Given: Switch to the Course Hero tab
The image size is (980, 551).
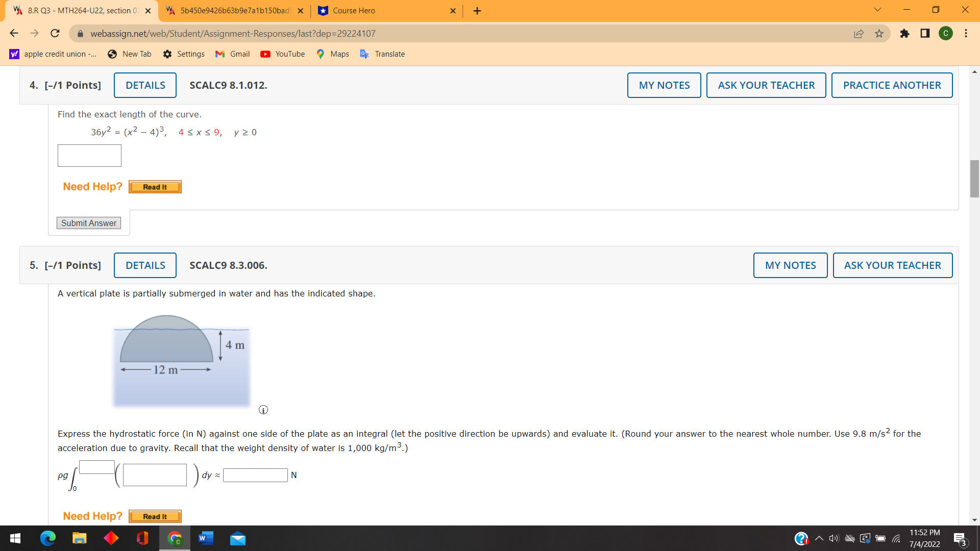Looking at the screenshot, I should coord(357,10).
